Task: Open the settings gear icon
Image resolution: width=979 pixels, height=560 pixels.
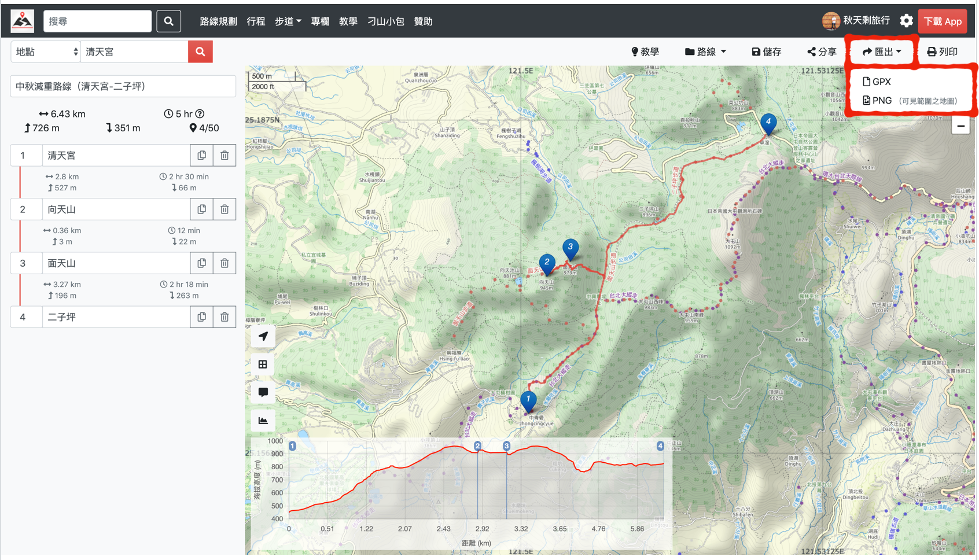Action: 906,21
